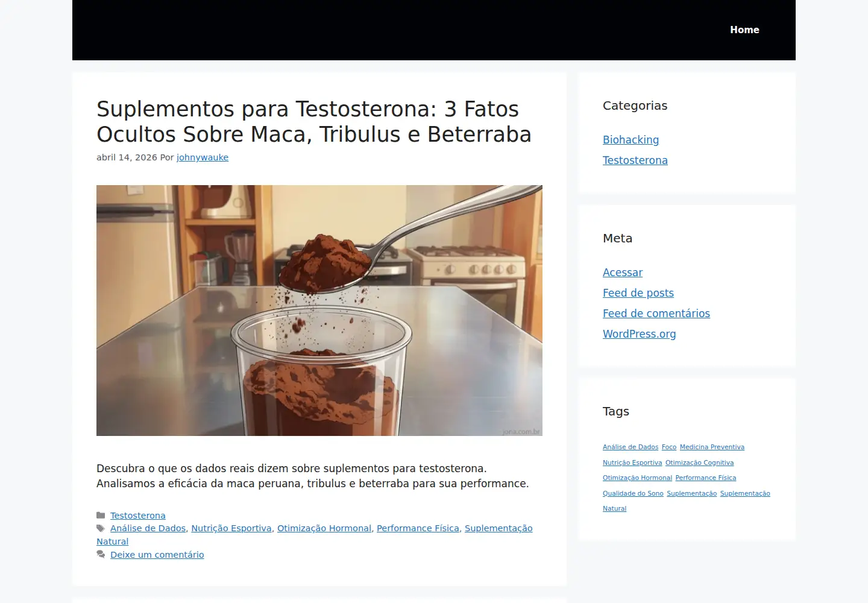The height and width of the screenshot is (603, 868).
Task: Select Medicina Preventiva tag in tag cloud
Action: coord(712,447)
